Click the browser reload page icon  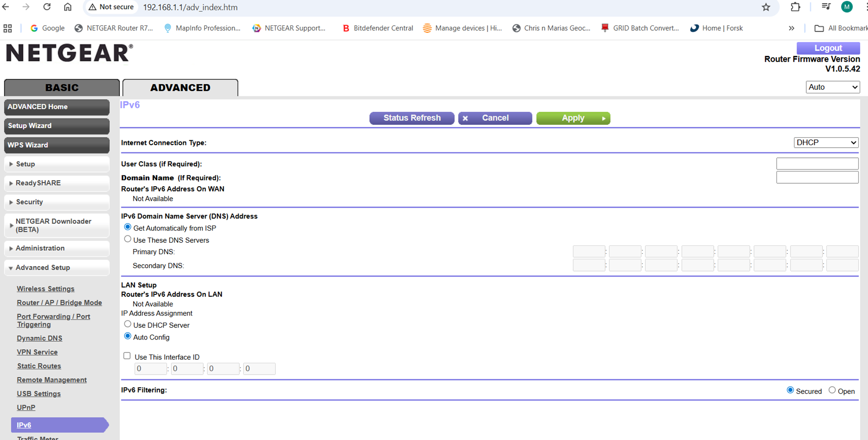point(47,7)
